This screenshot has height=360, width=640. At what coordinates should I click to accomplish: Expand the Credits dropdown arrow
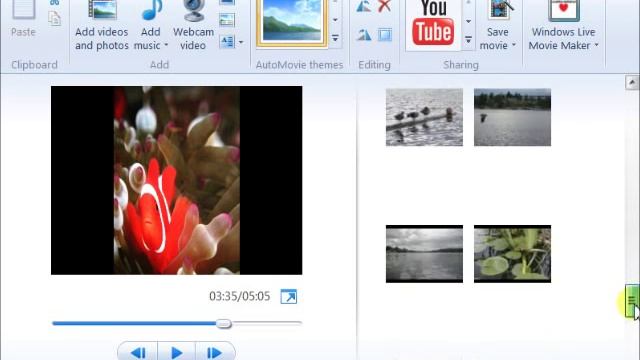coord(241,42)
